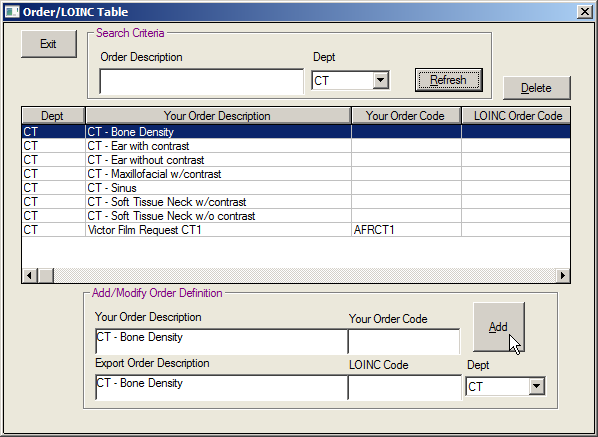Screen dimensions: 598x437
Task: Select the Victor Film Request CT1 row
Action: coord(296,230)
